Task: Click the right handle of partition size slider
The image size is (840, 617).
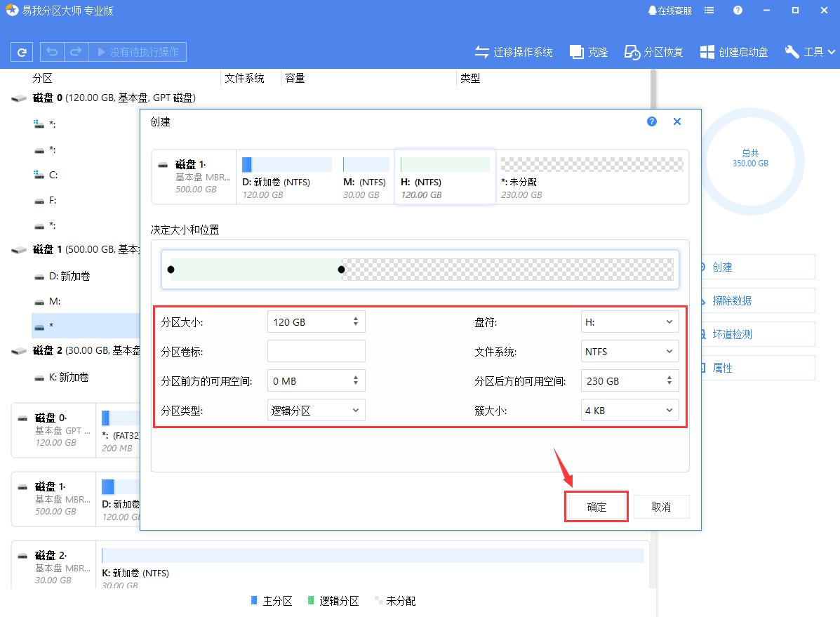Action: (342, 269)
